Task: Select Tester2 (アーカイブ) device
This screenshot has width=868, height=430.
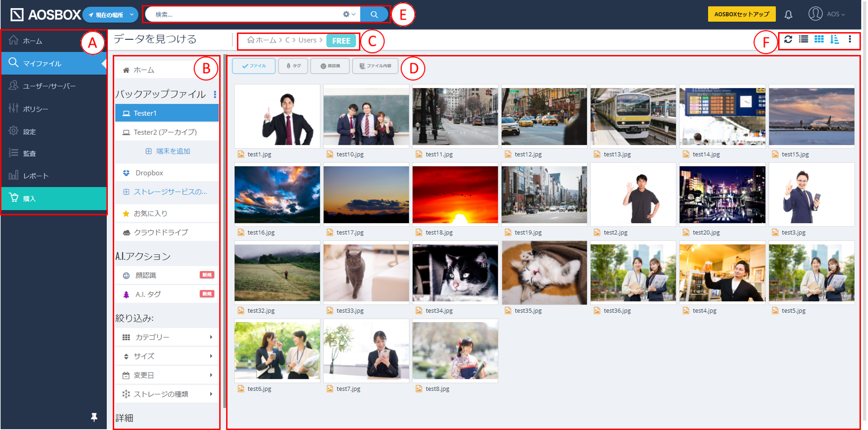Action: coord(167,132)
